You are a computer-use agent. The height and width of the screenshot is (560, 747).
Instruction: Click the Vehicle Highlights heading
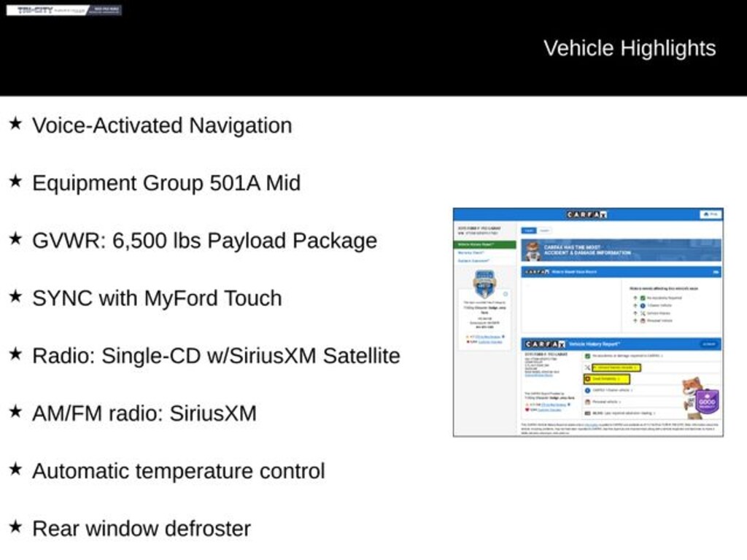pos(629,48)
